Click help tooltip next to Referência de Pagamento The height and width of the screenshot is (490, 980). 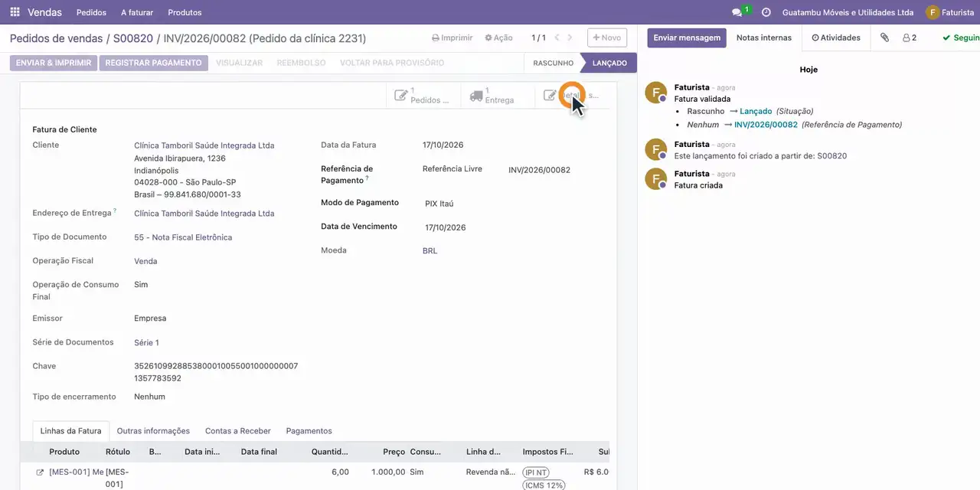pos(367,178)
